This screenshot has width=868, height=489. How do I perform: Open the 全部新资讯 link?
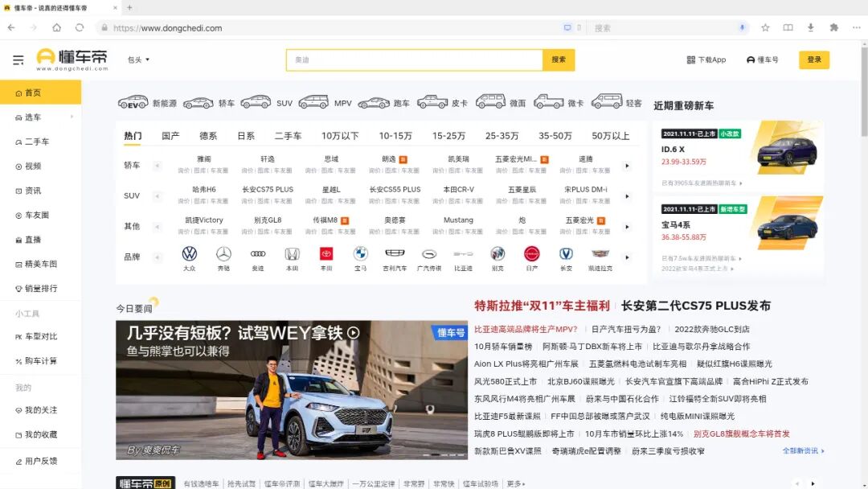pos(803,450)
